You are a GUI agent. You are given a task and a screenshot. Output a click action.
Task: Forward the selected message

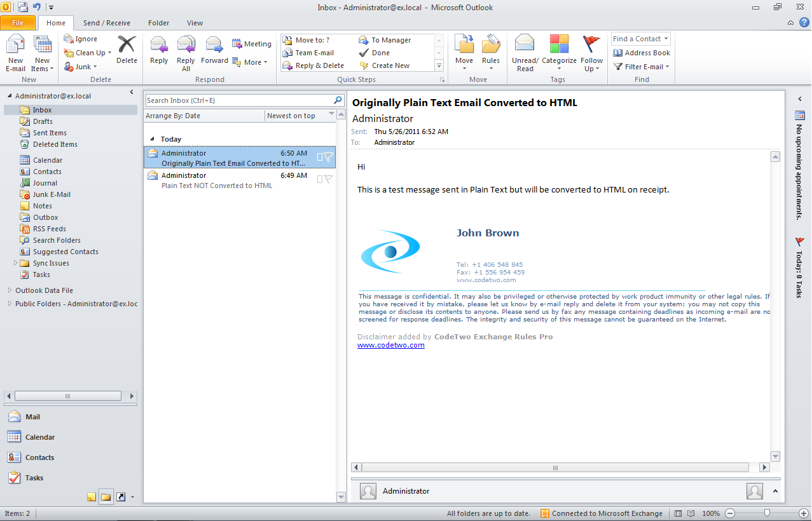[214, 51]
